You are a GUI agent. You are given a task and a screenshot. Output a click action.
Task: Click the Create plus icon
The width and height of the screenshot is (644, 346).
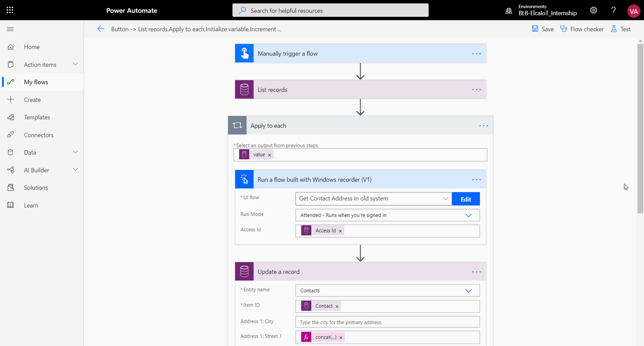(x=10, y=99)
